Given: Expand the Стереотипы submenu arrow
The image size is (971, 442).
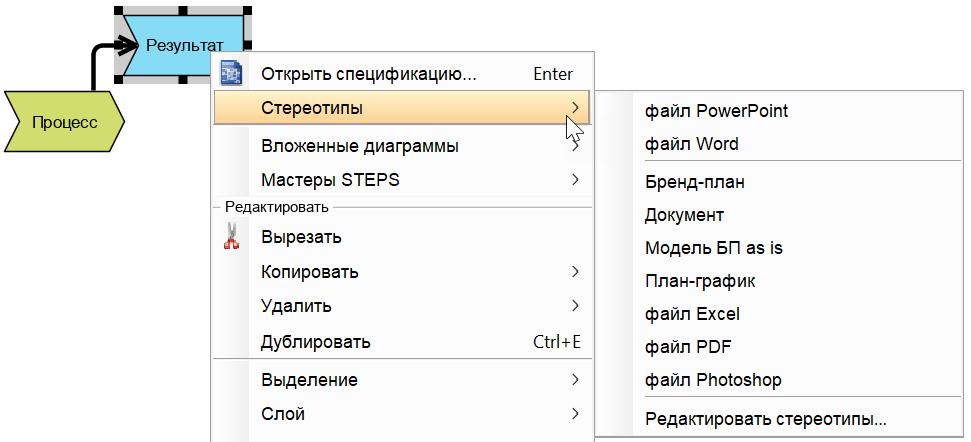Looking at the screenshot, I should [x=575, y=108].
